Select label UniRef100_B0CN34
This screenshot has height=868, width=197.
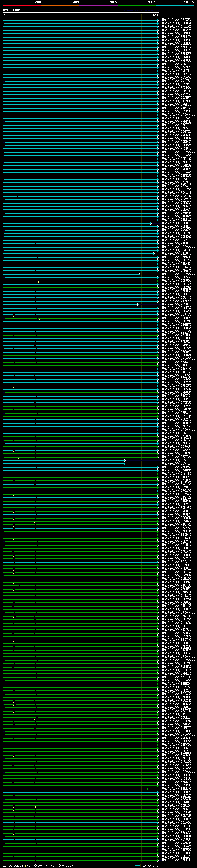[176, 836]
